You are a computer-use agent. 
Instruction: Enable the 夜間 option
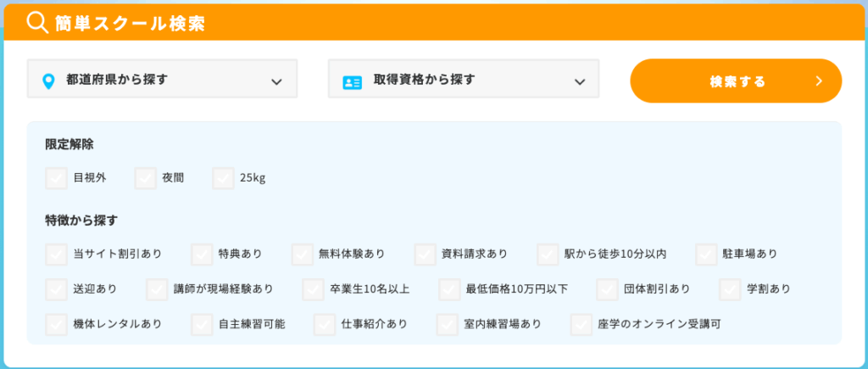coord(145,178)
